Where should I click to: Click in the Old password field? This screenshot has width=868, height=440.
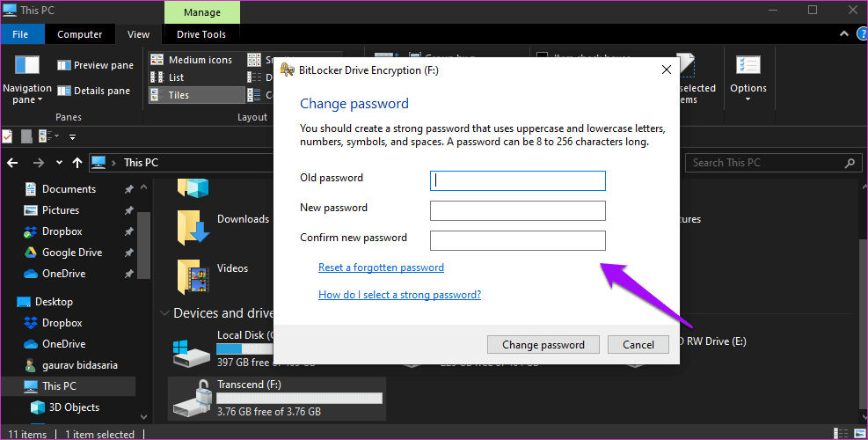pos(518,180)
